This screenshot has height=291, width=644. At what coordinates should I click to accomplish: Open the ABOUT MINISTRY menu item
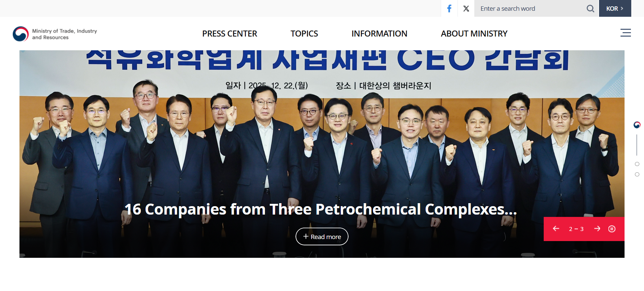(x=474, y=34)
